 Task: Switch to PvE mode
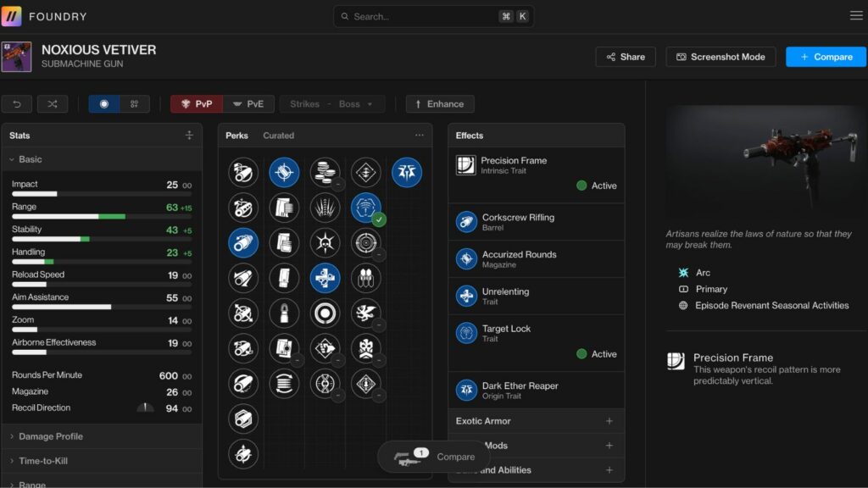pyautogui.click(x=248, y=104)
